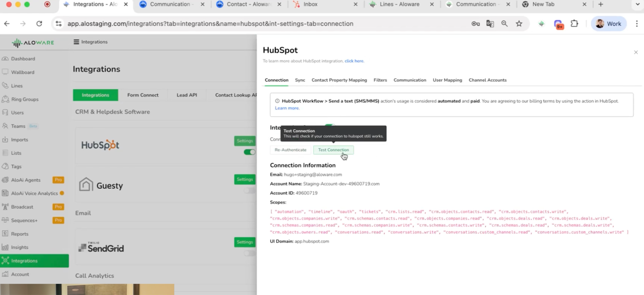
Task: Switch to the Filters tab
Action: (x=380, y=80)
